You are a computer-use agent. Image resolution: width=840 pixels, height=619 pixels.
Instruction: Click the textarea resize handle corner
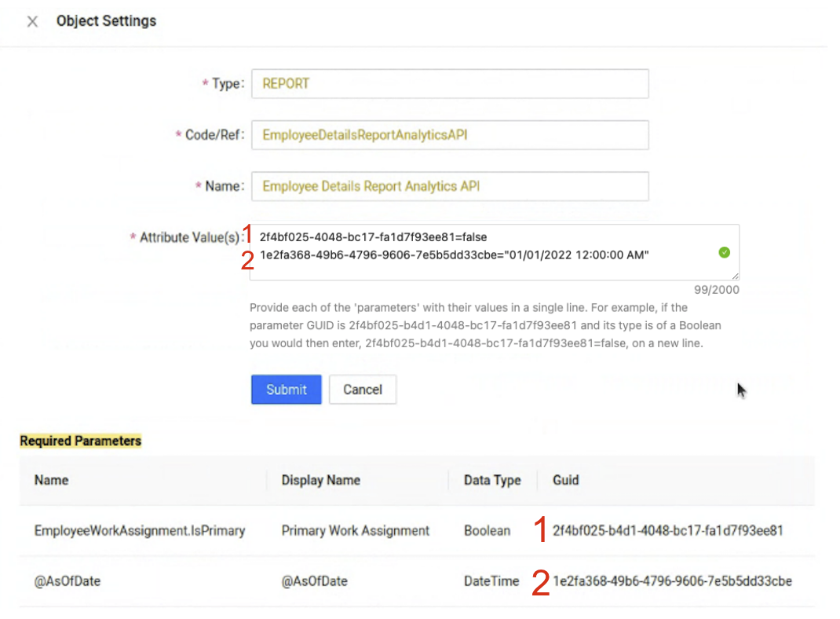[x=736, y=277]
